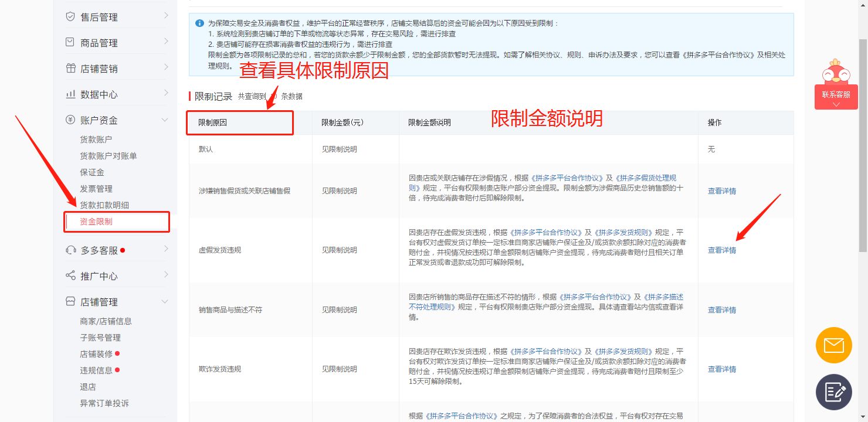
Task: Open 商家/店铺信息 in sidebar
Action: click(106, 321)
